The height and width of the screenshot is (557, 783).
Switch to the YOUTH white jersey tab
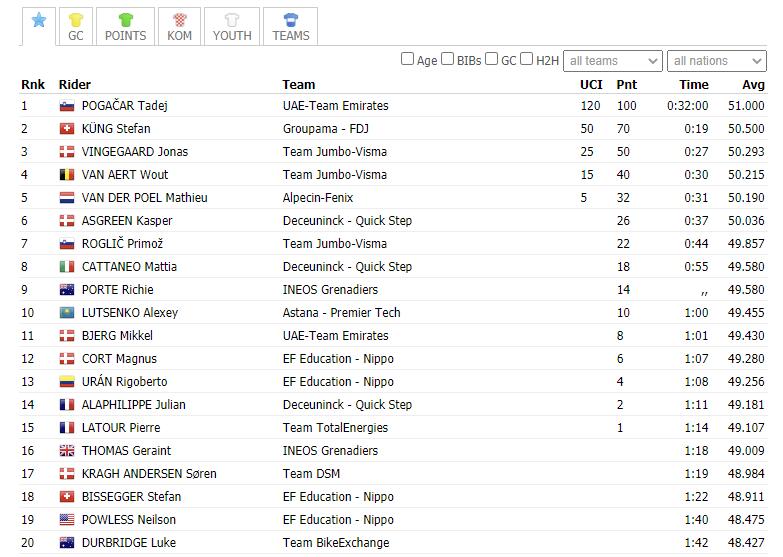click(x=232, y=26)
